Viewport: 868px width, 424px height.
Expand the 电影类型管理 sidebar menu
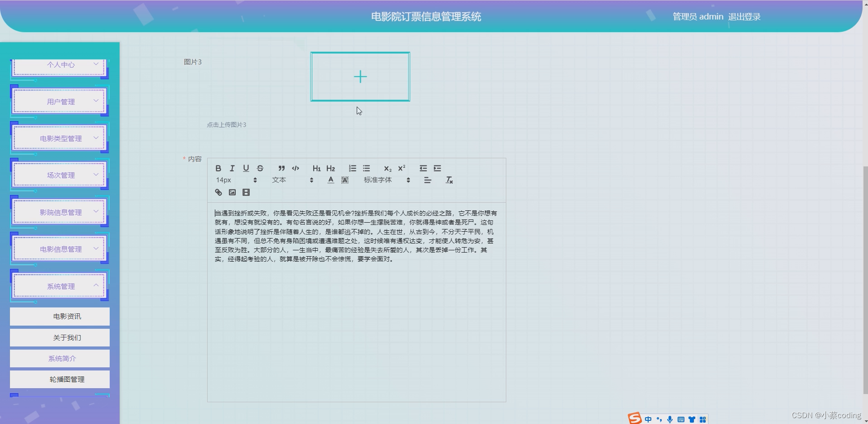pos(60,138)
